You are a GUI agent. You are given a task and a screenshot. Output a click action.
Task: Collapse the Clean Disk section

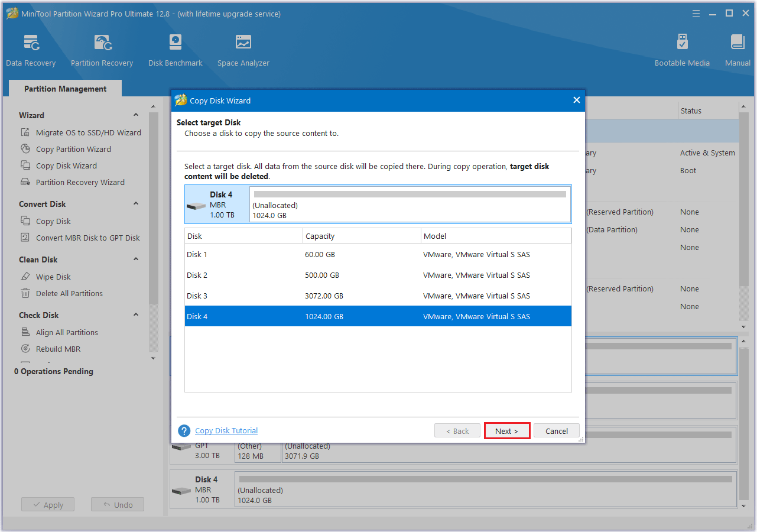point(136,259)
